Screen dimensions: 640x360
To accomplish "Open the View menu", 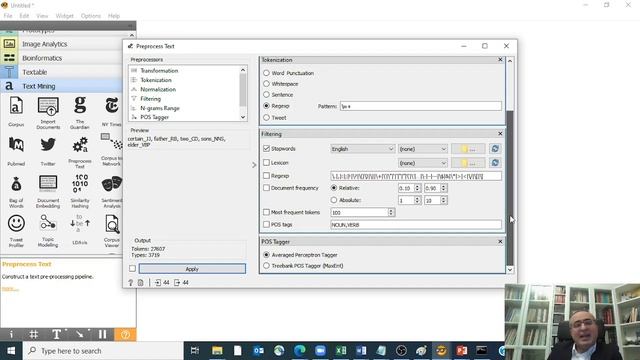I will 42,16.
